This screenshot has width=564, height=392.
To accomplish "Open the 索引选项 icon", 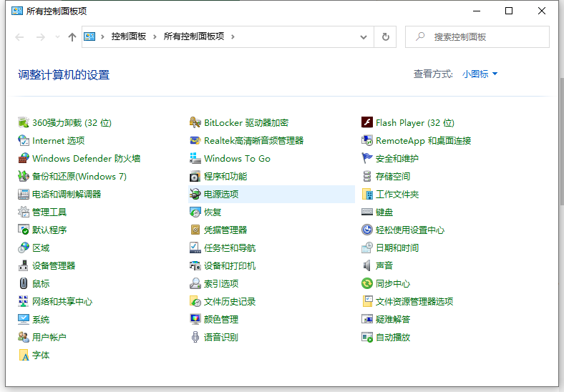I will [x=195, y=284].
